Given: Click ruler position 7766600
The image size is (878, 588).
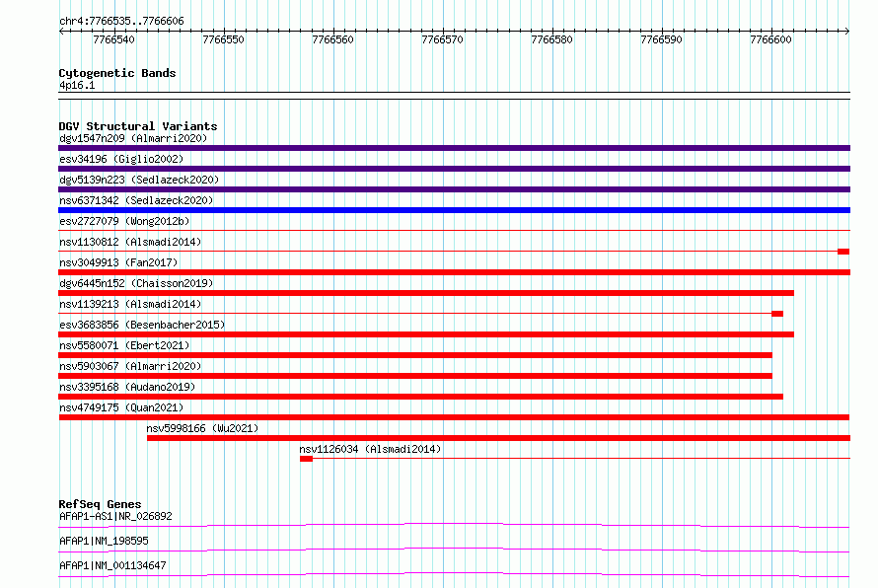Looking at the screenshot, I should pyautogui.click(x=771, y=39).
